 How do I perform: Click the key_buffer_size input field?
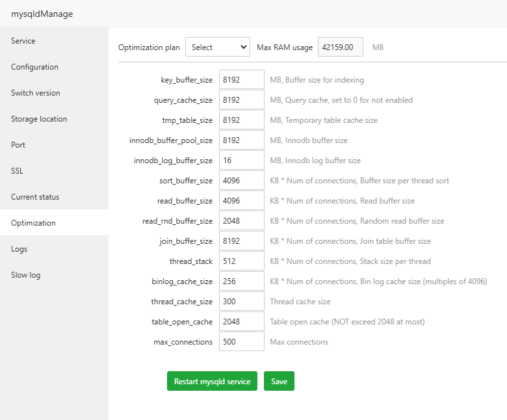click(x=241, y=80)
